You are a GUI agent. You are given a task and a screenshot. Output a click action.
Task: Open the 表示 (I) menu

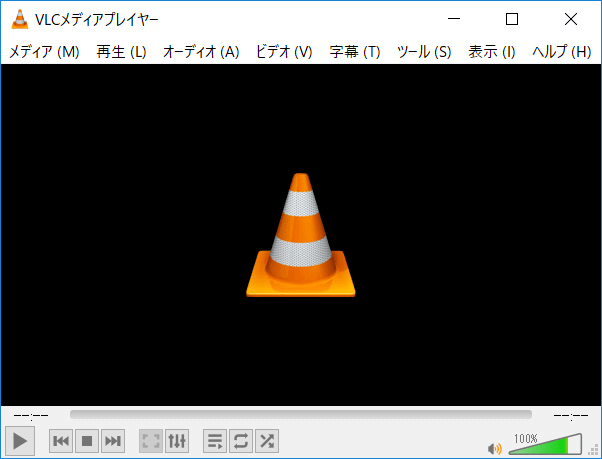point(492,52)
